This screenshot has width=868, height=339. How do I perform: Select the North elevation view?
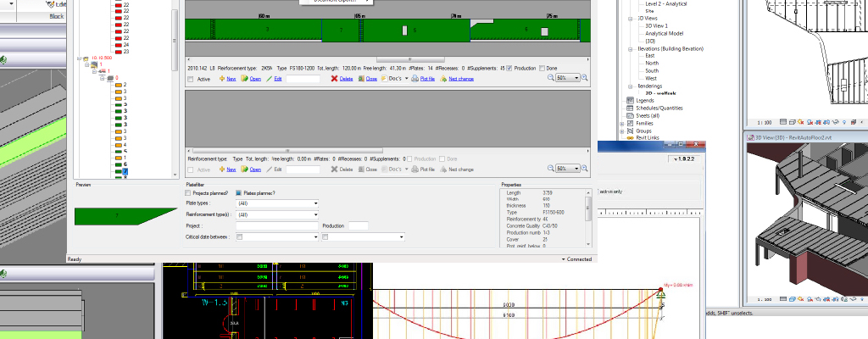pos(651,63)
